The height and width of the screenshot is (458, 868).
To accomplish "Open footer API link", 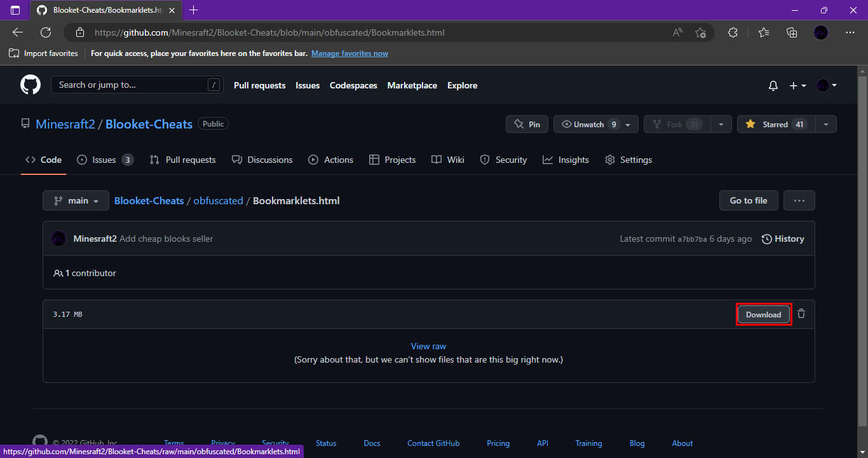I will (x=543, y=443).
